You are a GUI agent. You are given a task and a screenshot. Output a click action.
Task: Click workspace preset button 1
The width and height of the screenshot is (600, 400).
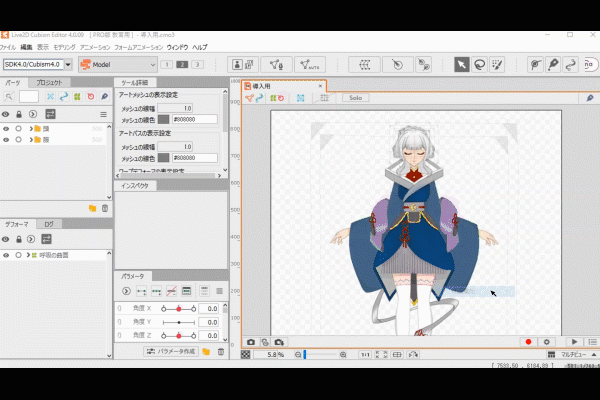click(167, 65)
